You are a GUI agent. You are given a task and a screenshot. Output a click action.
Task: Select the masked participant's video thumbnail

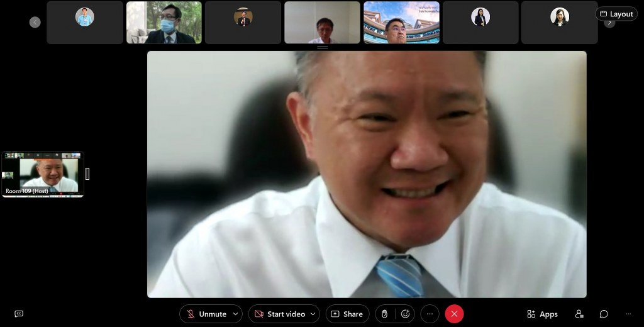164,22
